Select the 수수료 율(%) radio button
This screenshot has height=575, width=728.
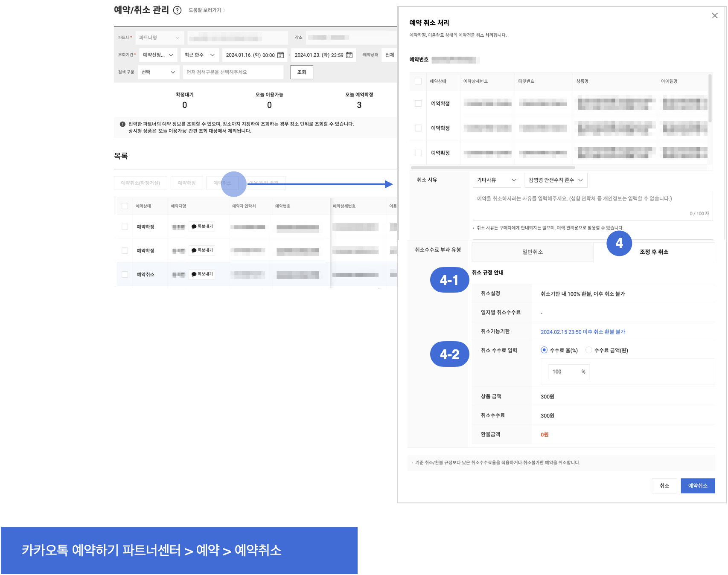[x=544, y=350]
